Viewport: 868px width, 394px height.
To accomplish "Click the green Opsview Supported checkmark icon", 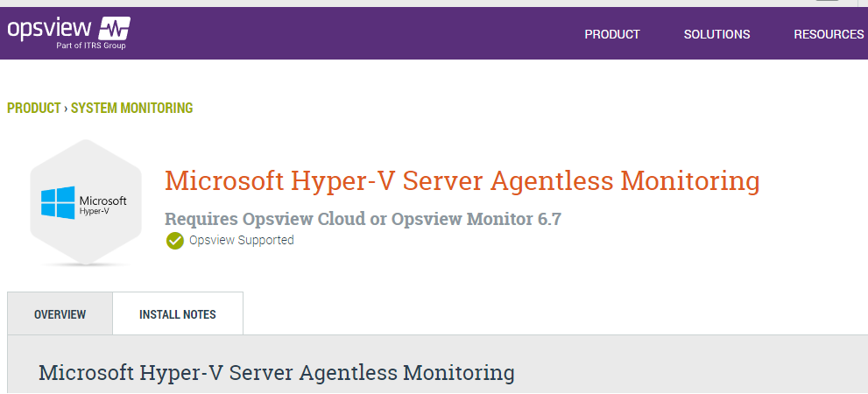I will 175,241.
